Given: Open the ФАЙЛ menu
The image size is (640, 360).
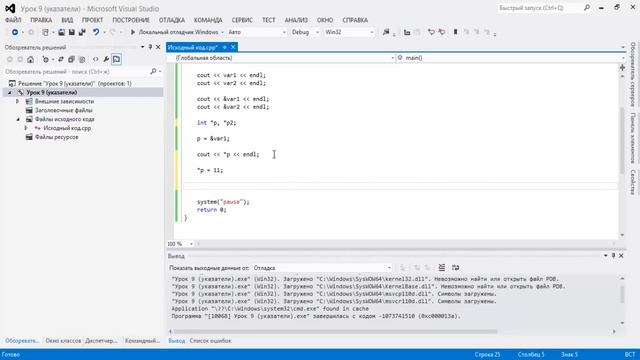Looking at the screenshot, I should coord(13,20).
